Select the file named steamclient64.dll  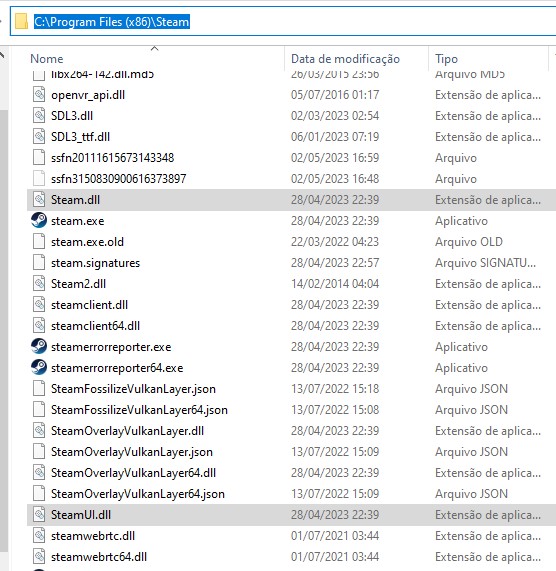coord(95,326)
